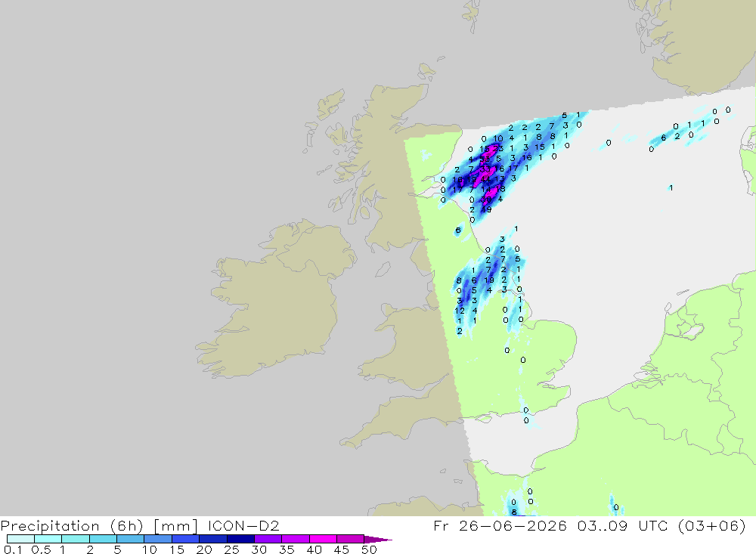Pick the 35–40 mm violet legend swatch
756x554 pixels.
296,539
